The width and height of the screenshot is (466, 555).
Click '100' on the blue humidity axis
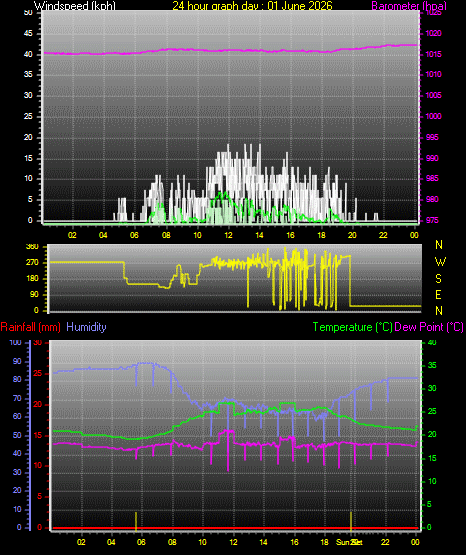click(x=16, y=343)
